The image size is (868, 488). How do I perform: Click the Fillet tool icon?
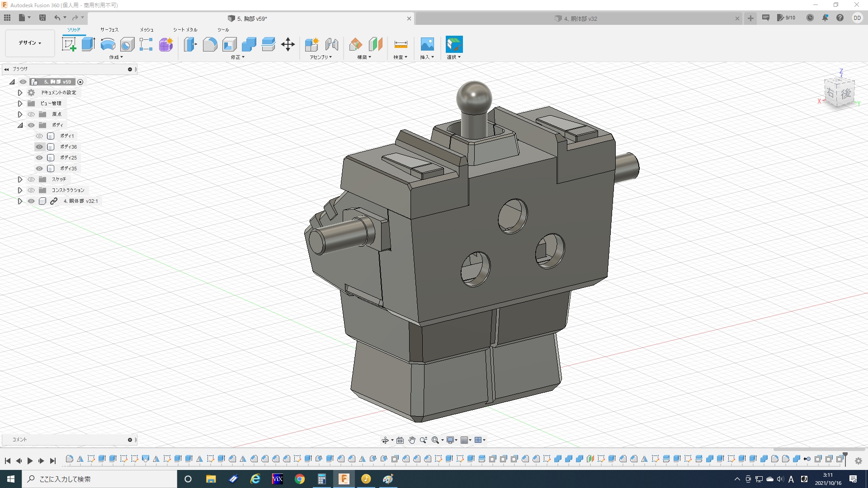click(x=210, y=44)
